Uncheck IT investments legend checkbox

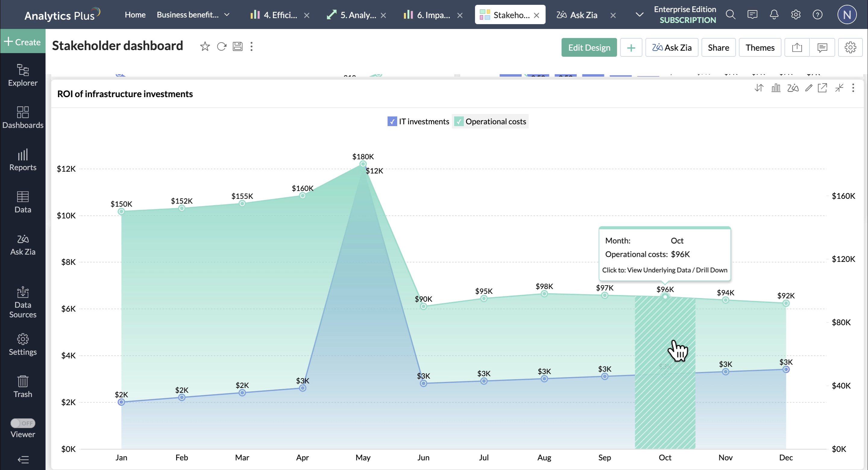392,121
